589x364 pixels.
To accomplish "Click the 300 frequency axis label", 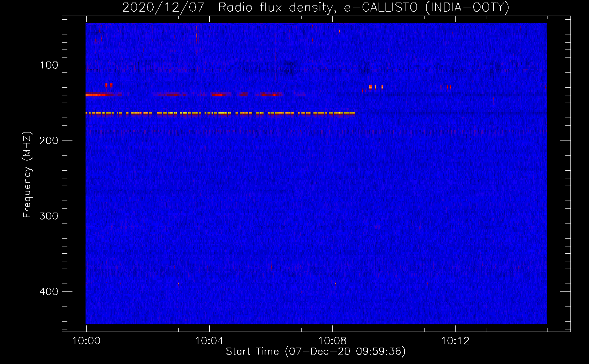I will point(49,216).
